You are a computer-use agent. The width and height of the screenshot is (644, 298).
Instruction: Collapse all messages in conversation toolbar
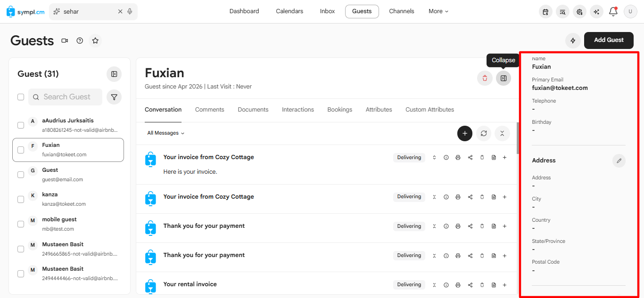[x=502, y=134]
